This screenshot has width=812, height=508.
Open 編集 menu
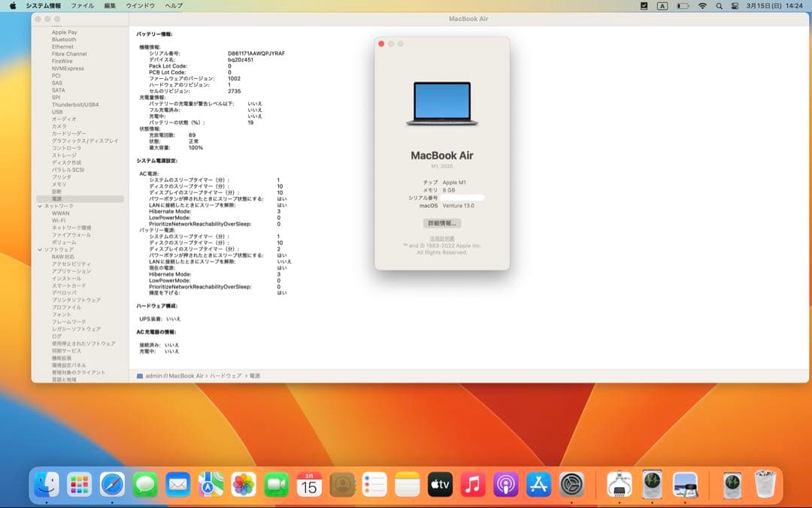pyautogui.click(x=110, y=6)
